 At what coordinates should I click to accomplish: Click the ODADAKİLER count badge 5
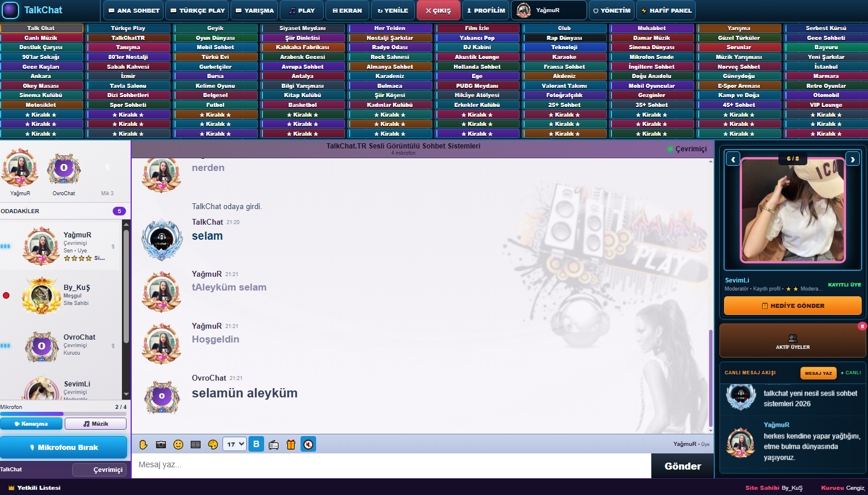point(119,211)
